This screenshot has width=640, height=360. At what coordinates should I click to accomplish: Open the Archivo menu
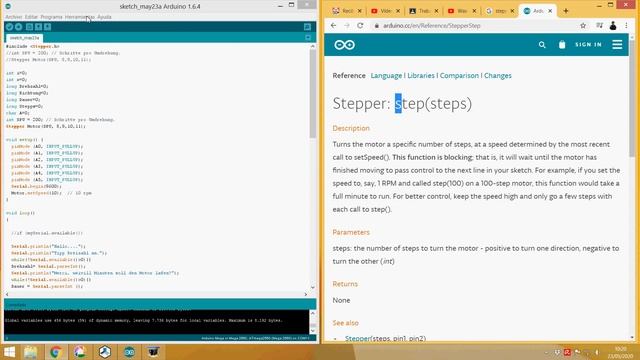coord(14,17)
